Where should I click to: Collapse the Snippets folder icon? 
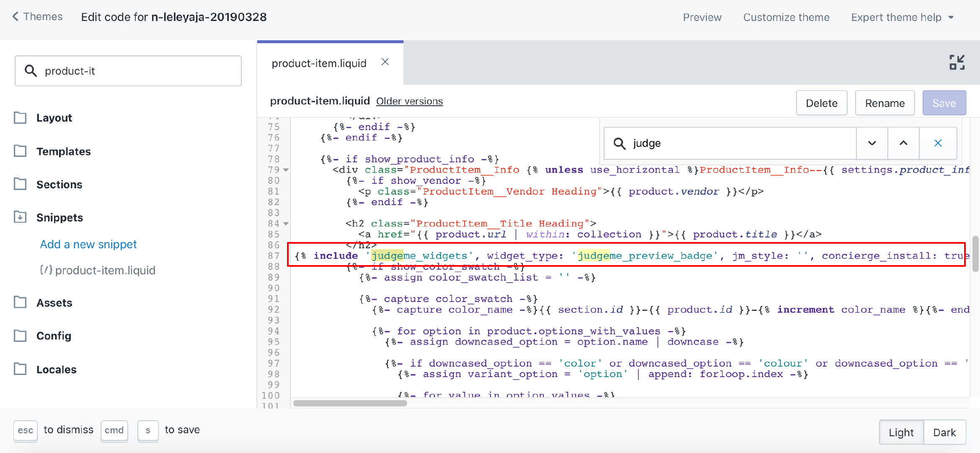pos(20,217)
